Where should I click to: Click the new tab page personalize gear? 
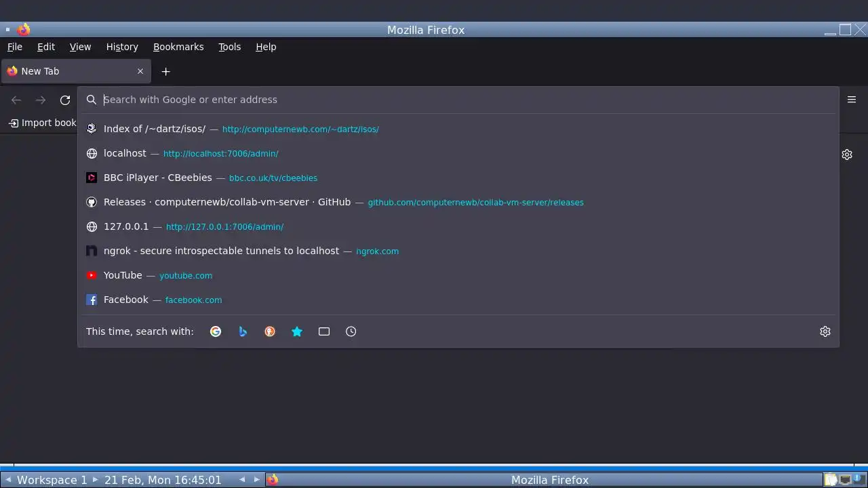[x=847, y=155]
